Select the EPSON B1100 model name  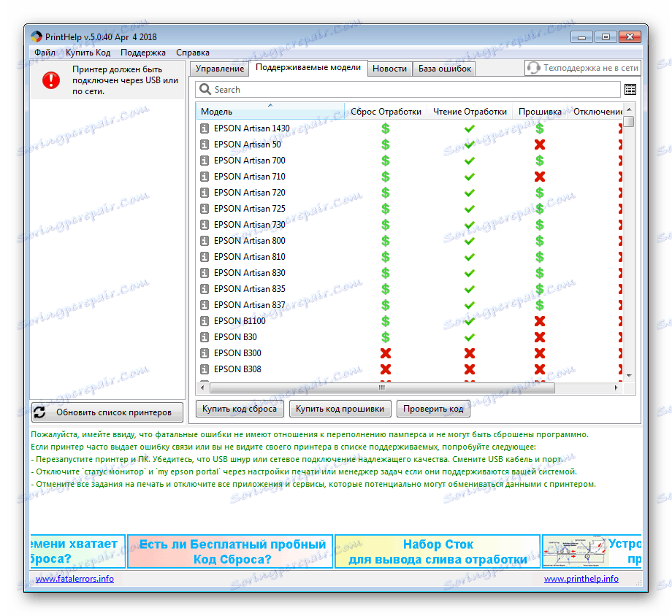(240, 321)
